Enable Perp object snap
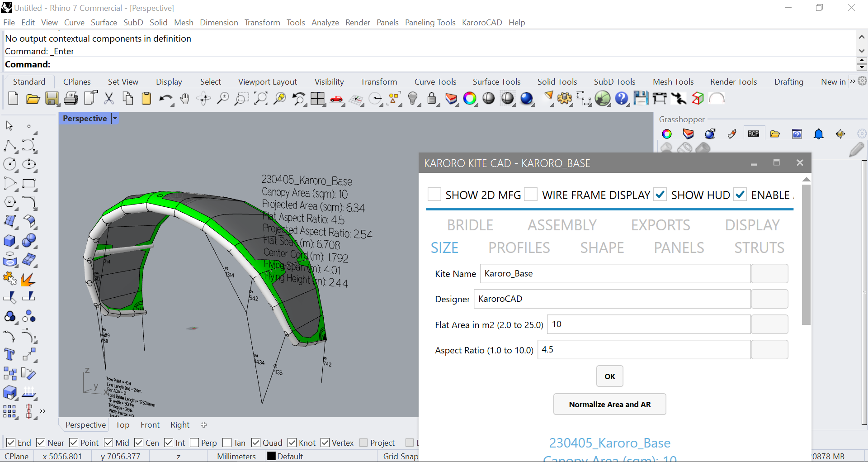The width and height of the screenshot is (868, 462). click(194, 443)
